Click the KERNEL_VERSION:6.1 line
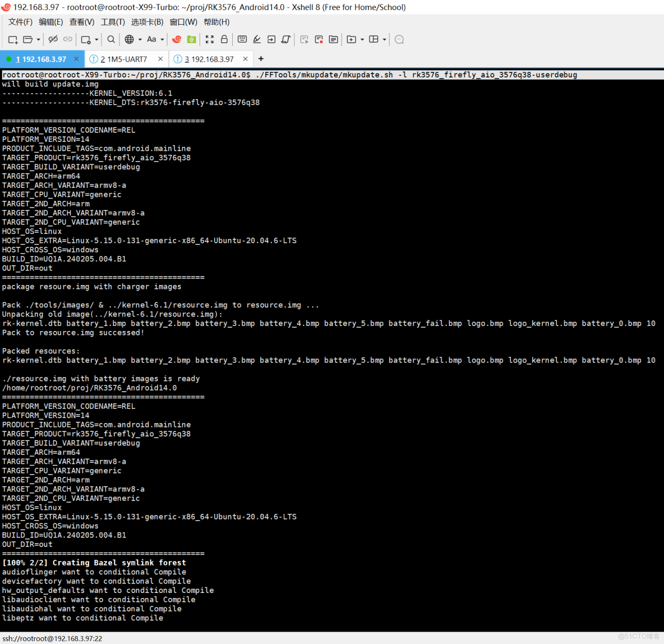 pos(87,93)
